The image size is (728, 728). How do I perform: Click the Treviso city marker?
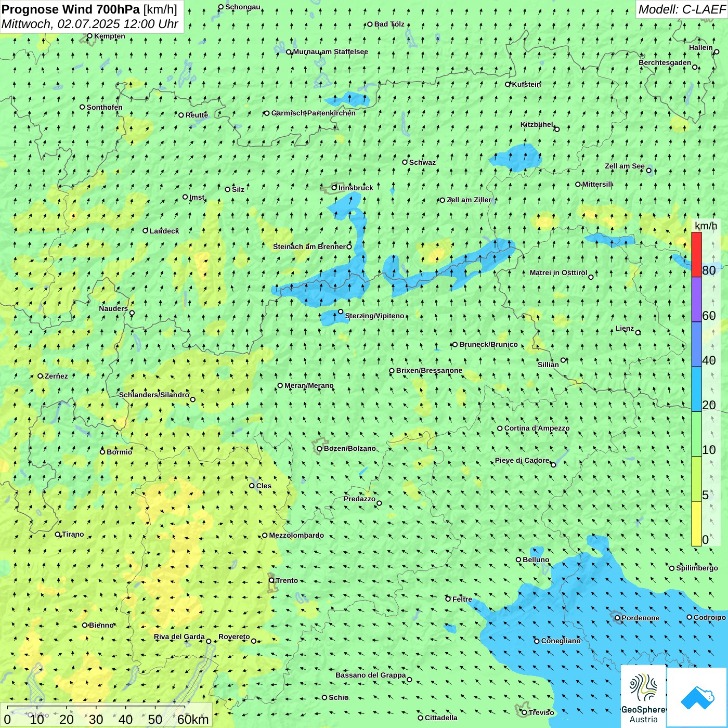coord(524,712)
